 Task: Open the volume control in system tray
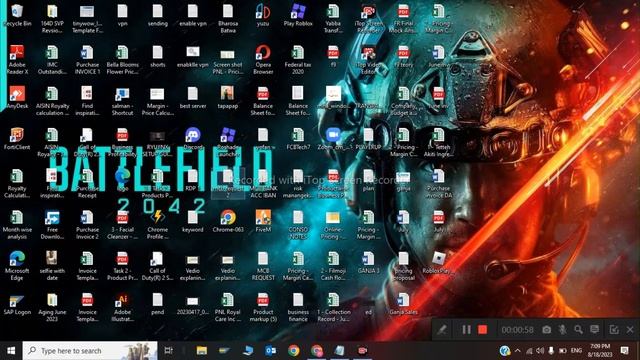click(x=540, y=351)
